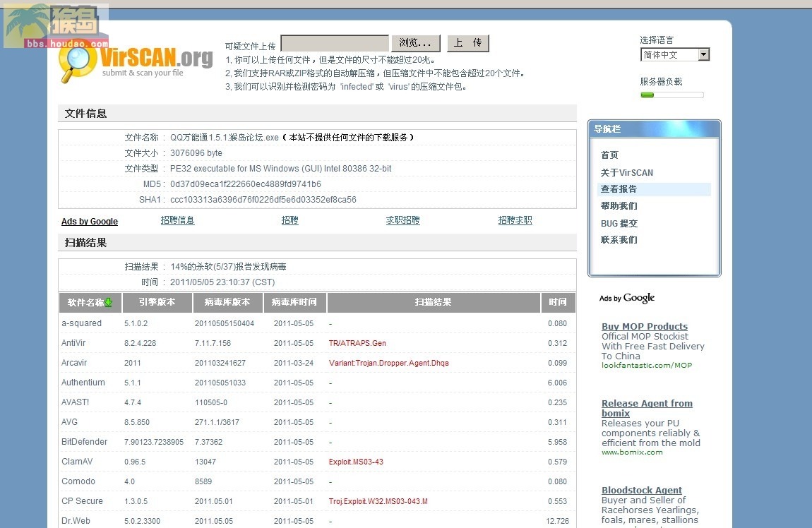Click the AntiVir row name
The image size is (812, 528).
coord(73,343)
